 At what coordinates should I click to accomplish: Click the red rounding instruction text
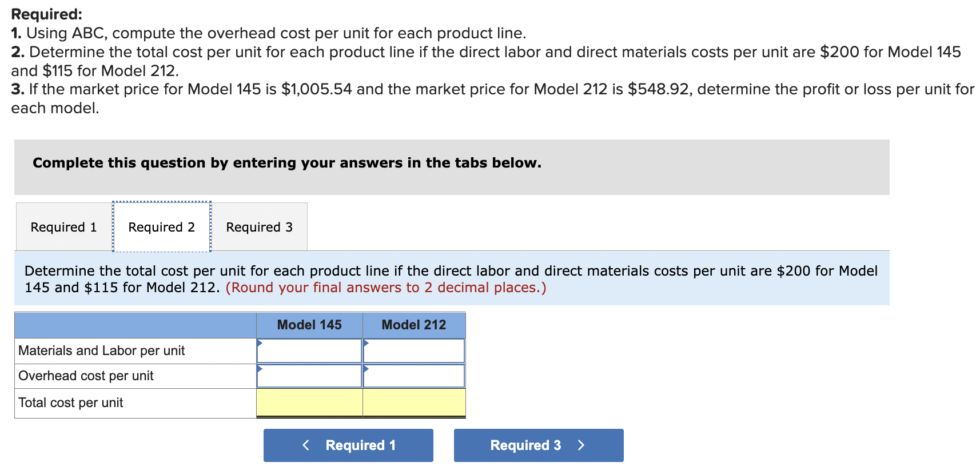[x=386, y=287]
